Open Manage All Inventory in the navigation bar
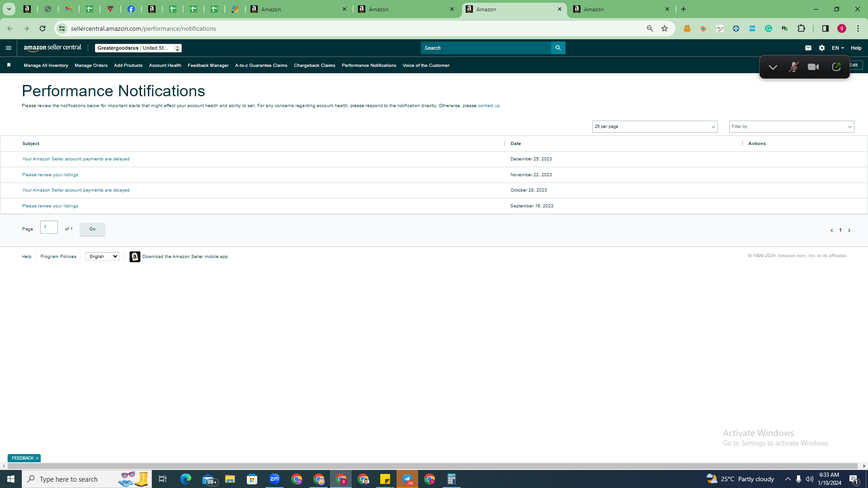 point(46,66)
